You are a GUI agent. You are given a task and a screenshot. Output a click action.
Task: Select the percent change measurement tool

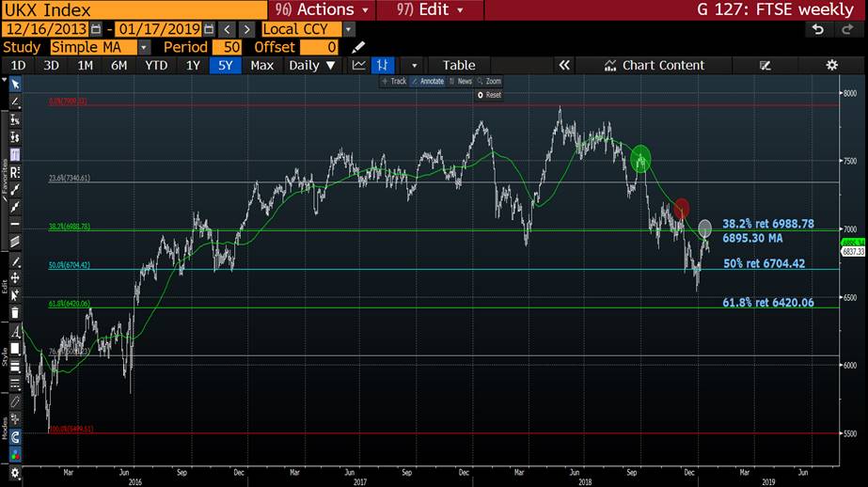pos(15,119)
